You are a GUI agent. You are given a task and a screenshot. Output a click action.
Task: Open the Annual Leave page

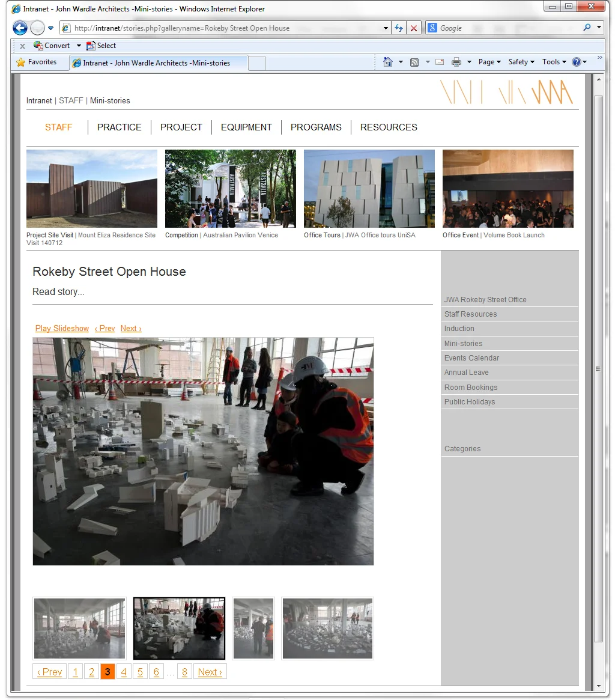pos(466,372)
